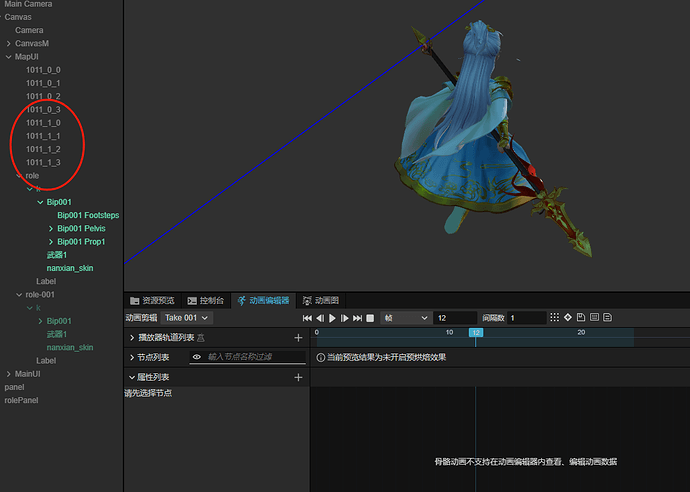Toggle the eye icon in node list filter
690x492 pixels.
point(197,357)
